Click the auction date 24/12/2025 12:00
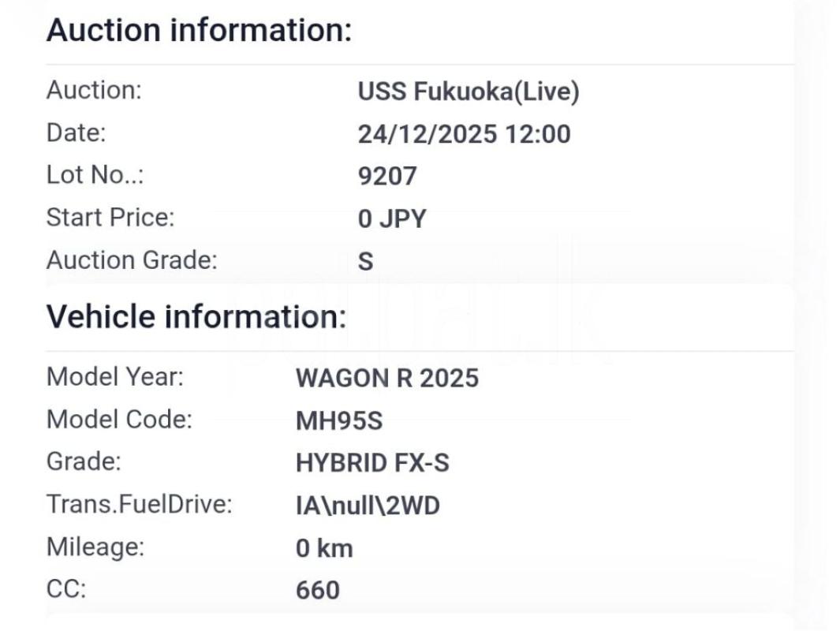Viewport: 840px width, 631px height. [x=464, y=134]
